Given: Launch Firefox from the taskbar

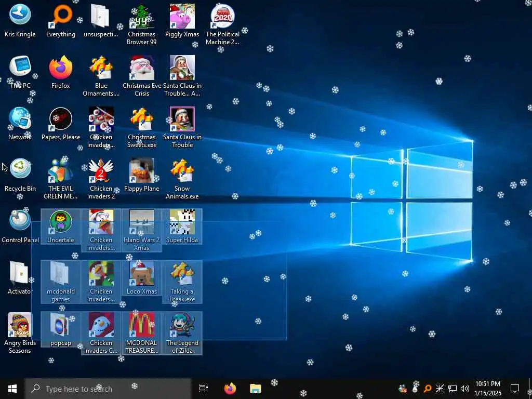Looking at the screenshot, I should 230,389.
